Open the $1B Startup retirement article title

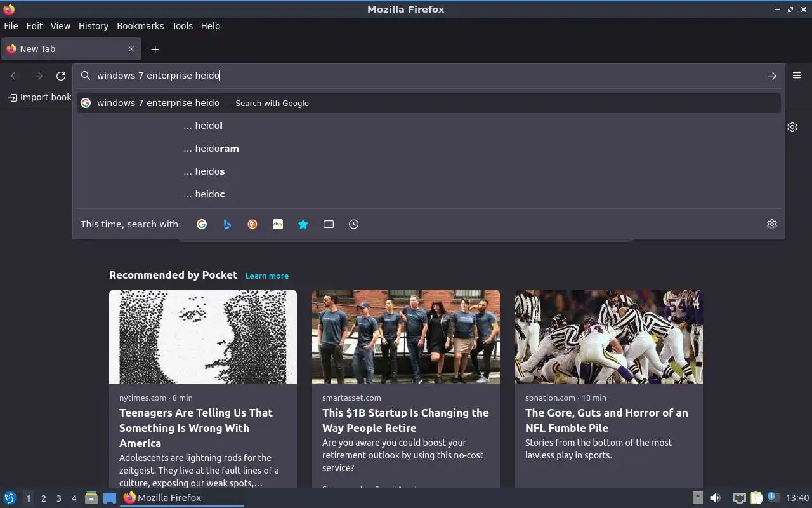pyautogui.click(x=405, y=420)
